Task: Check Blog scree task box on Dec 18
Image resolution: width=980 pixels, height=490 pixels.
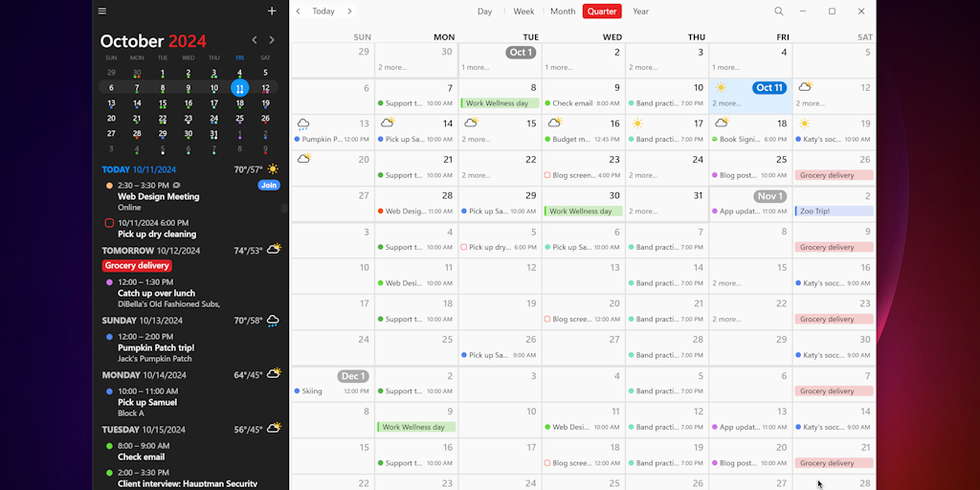Action: [547, 463]
